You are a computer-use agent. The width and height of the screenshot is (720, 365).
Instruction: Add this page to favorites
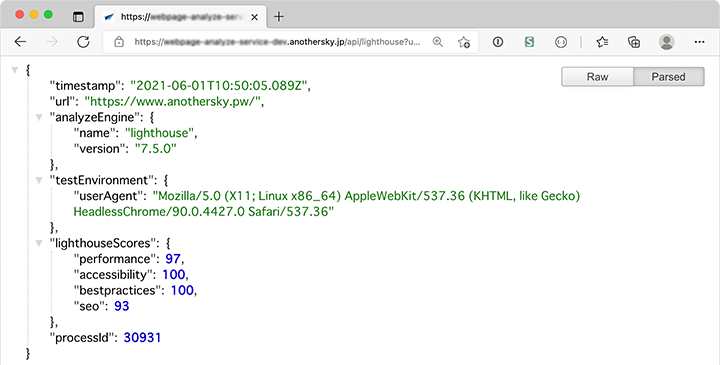(464, 42)
